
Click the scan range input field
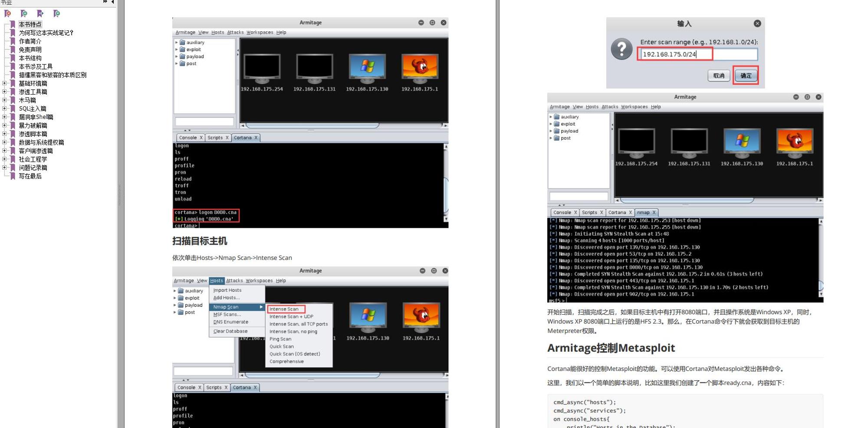698,54
